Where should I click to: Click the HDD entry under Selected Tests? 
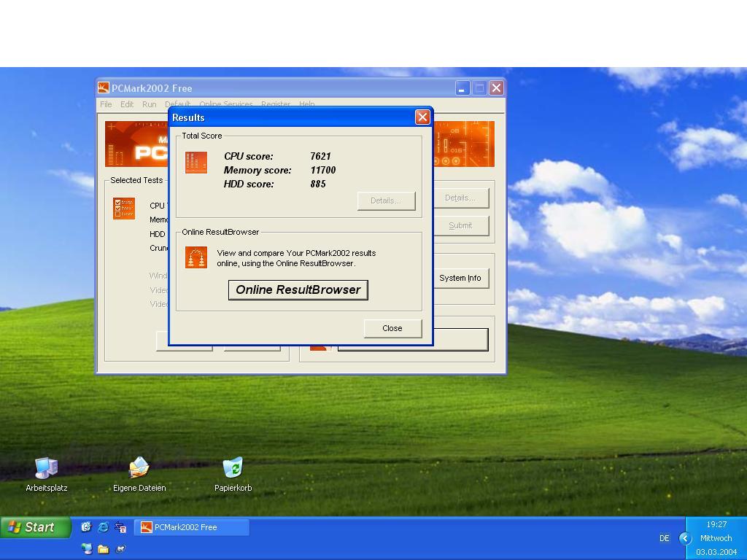[x=158, y=234]
